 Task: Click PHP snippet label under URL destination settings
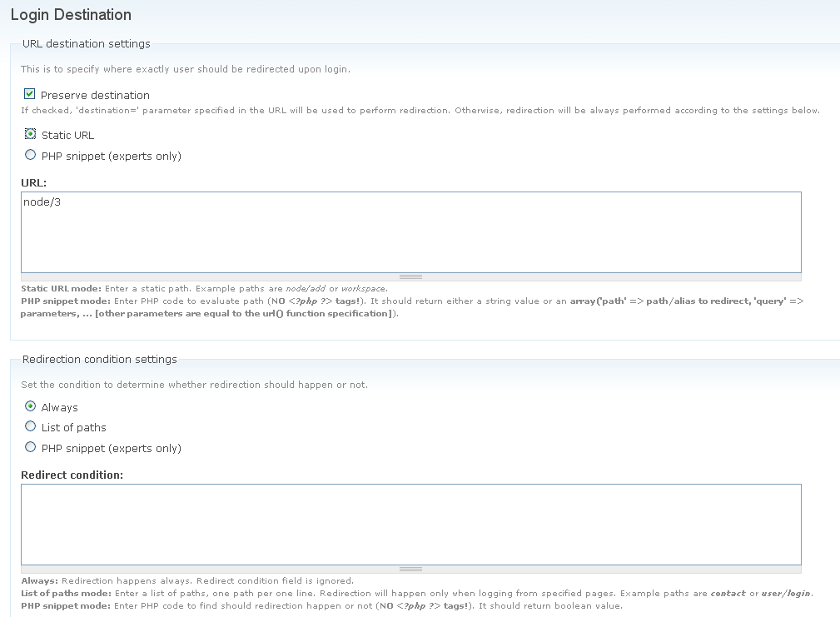click(x=111, y=156)
